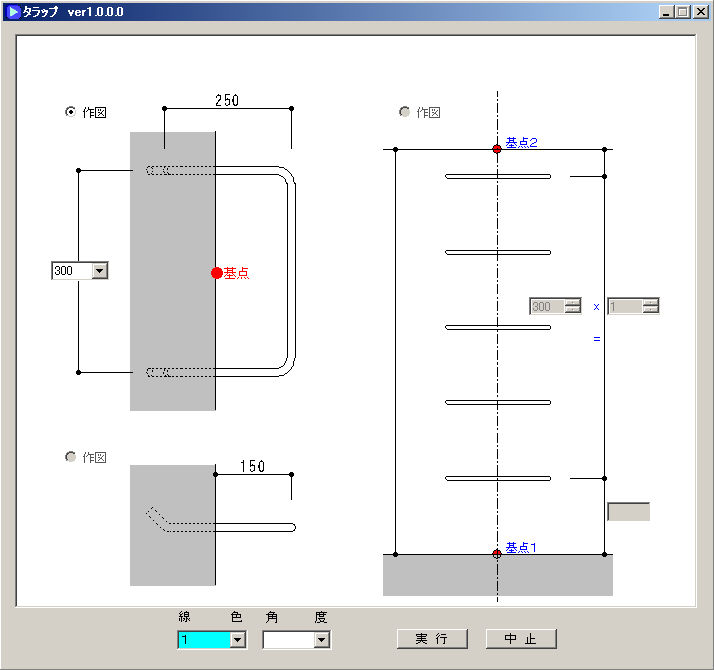Minimize the タラップ window

tap(667, 11)
